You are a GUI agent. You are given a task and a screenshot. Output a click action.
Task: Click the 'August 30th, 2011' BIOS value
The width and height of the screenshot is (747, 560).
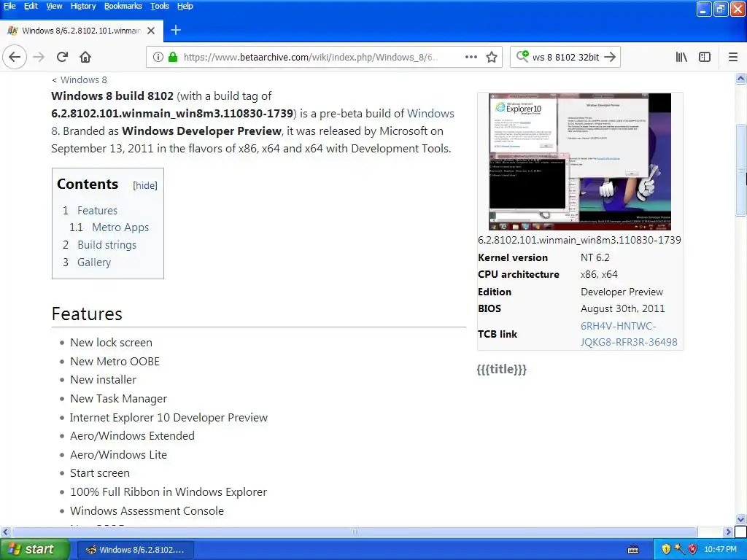tap(622, 308)
